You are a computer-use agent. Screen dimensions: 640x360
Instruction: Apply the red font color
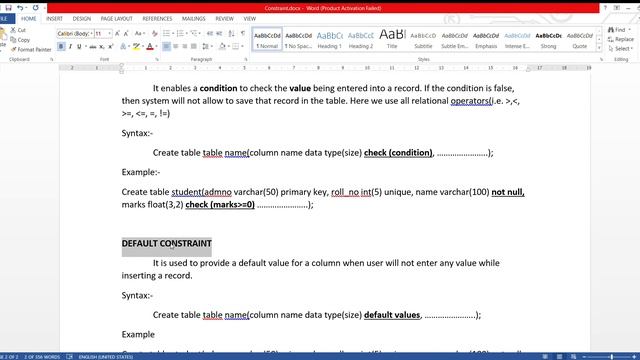click(x=150, y=47)
